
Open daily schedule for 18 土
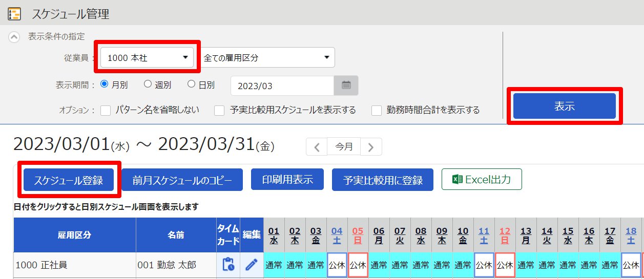click(631, 235)
